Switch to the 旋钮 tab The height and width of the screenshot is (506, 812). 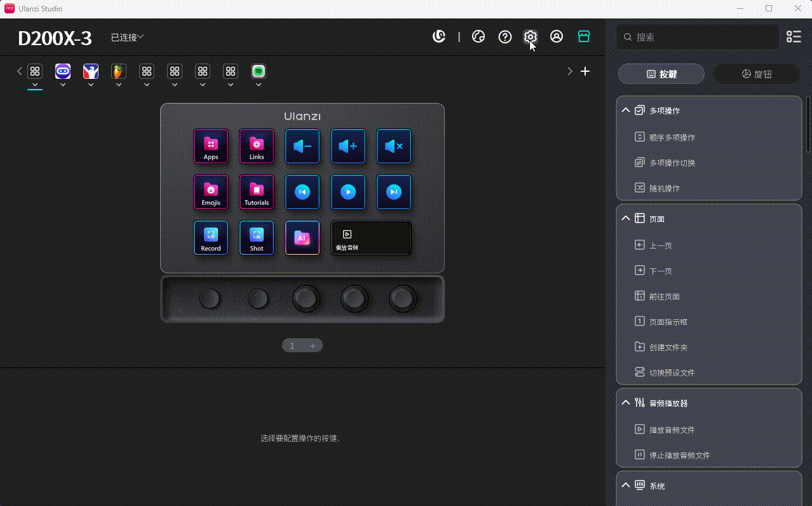[x=756, y=74]
